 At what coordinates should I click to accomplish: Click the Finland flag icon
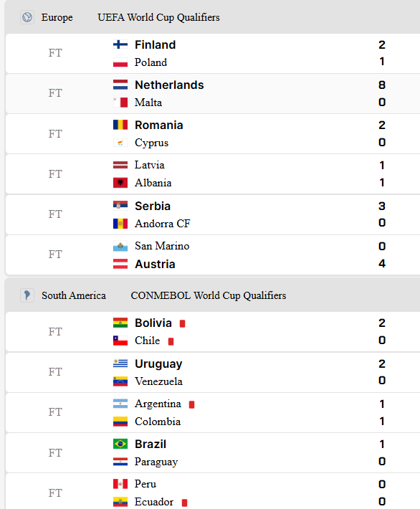click(x=120, y=44)
